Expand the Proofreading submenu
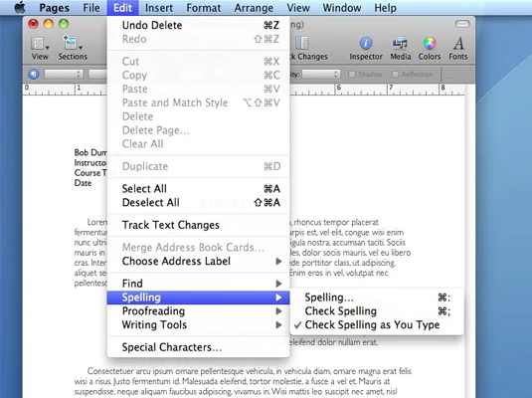Viewport: 532px width, 398px height. tap(198, 311)
